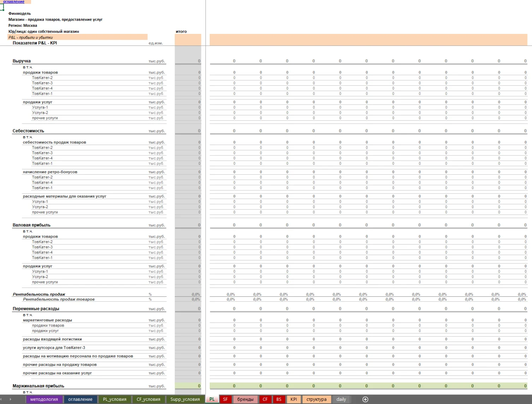Select the маркетинговые расходы cell
Image resolution: width=532 pixels, height=404 pixels.
coord(47,320)
